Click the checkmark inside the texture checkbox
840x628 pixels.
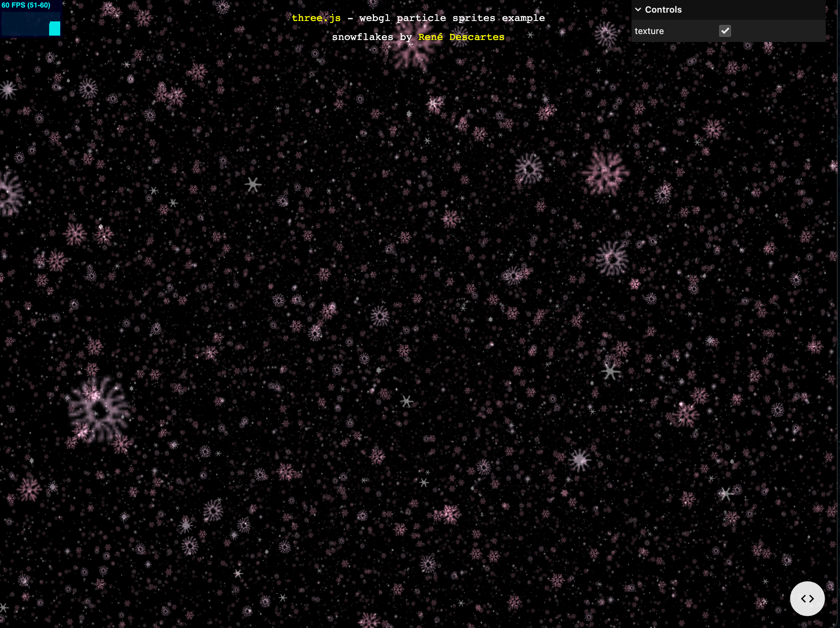click(725, 31)
